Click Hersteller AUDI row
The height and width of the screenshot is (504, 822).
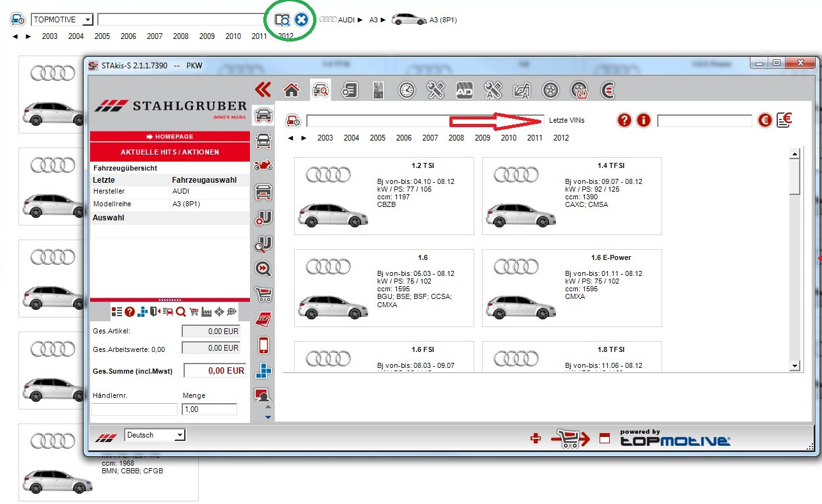click(169, 192)
